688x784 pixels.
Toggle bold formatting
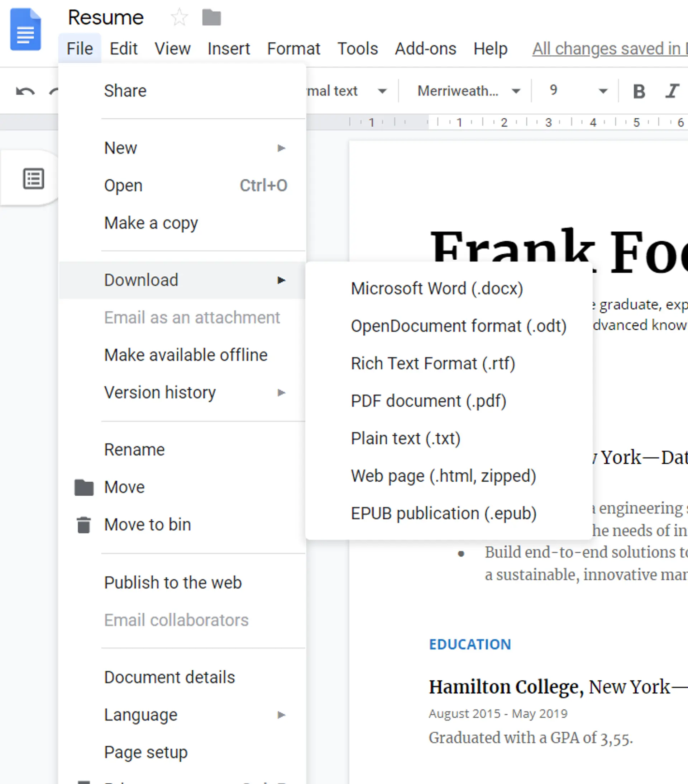click(639, 91)
